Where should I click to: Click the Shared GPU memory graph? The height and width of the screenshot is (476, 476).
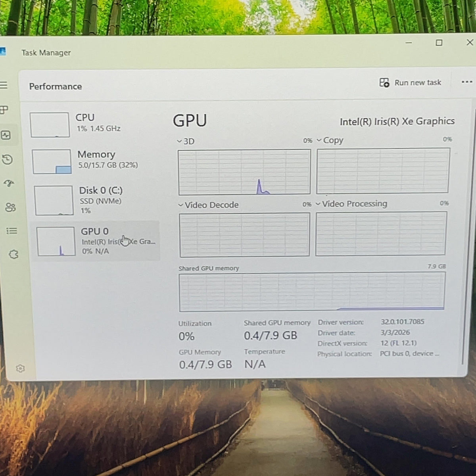pos(312,292)
